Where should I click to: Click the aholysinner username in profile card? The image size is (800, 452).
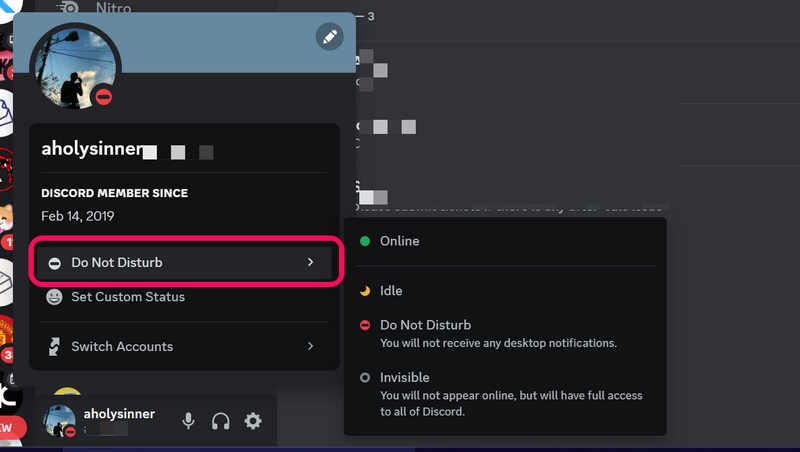(91, 149)
